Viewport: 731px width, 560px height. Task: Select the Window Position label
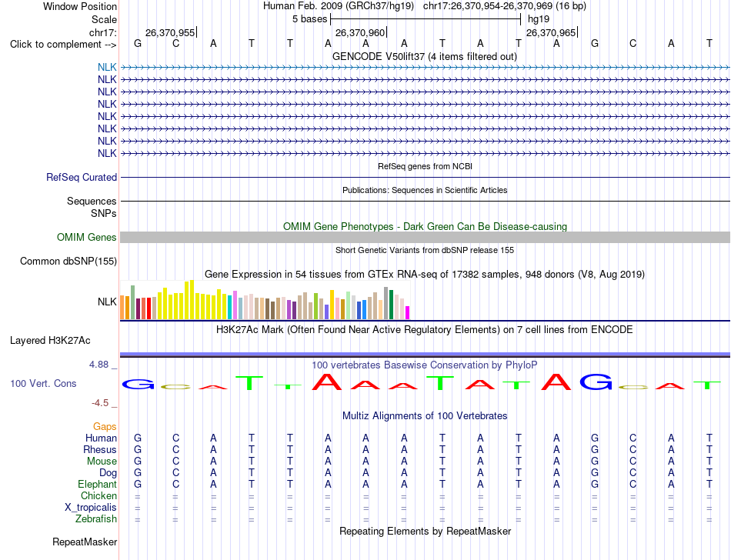tap(80, 6)
